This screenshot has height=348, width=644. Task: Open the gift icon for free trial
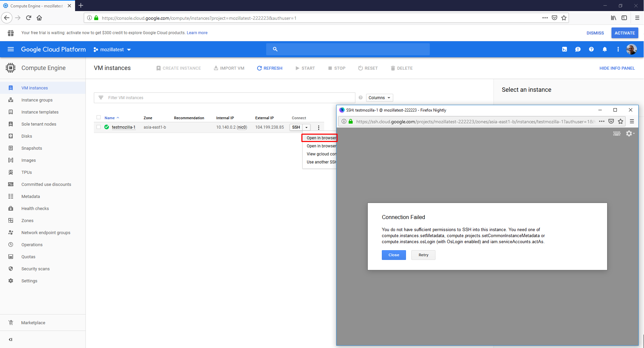click(x=11, y=33)
